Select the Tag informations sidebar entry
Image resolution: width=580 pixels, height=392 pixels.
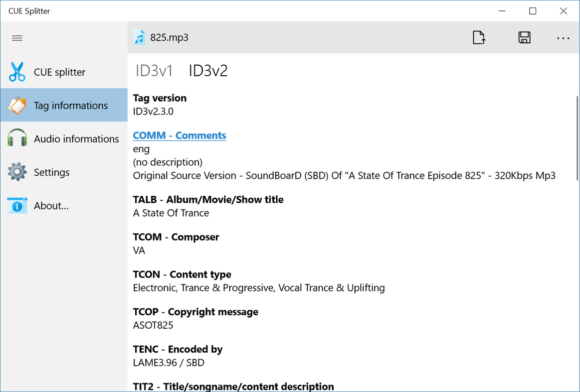[70, 105]
